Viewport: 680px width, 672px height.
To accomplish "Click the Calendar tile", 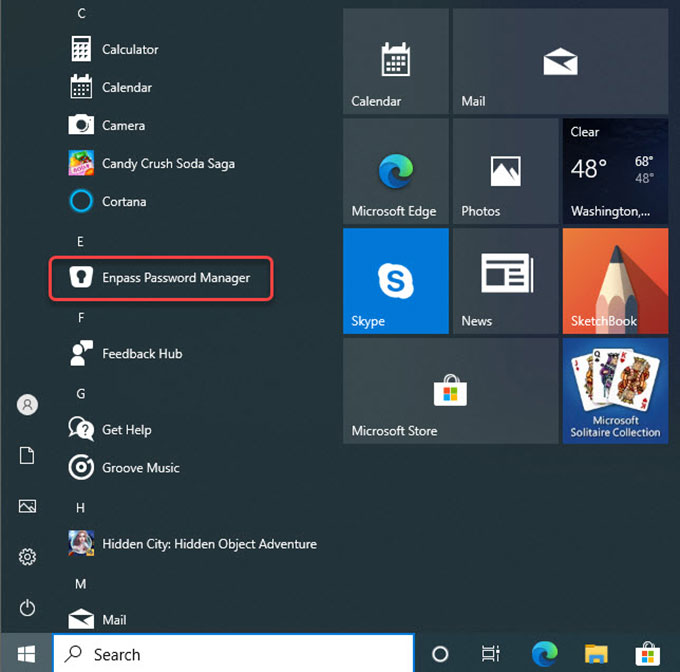I will pyautogui.click(x=396, y=61).
